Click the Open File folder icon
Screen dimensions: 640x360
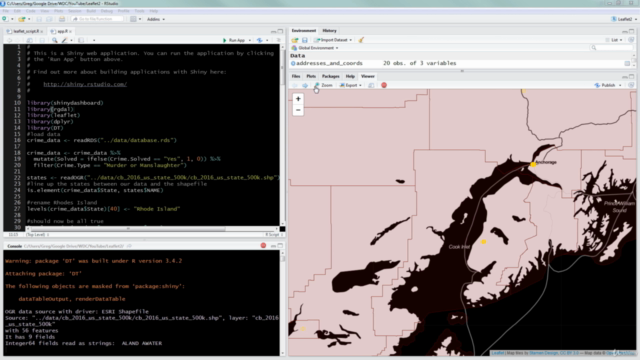(x=21, y=19)
